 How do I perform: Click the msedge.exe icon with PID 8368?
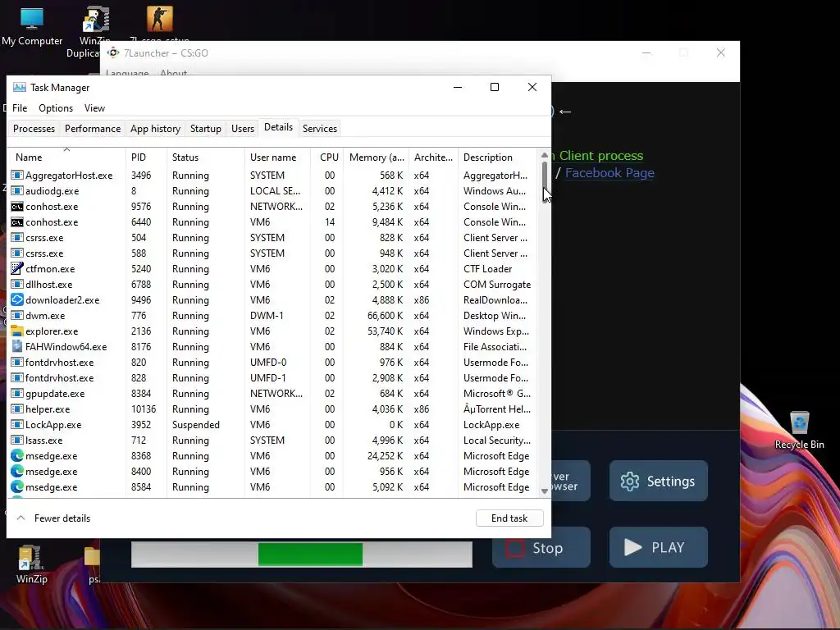click(x=17, y=456)
